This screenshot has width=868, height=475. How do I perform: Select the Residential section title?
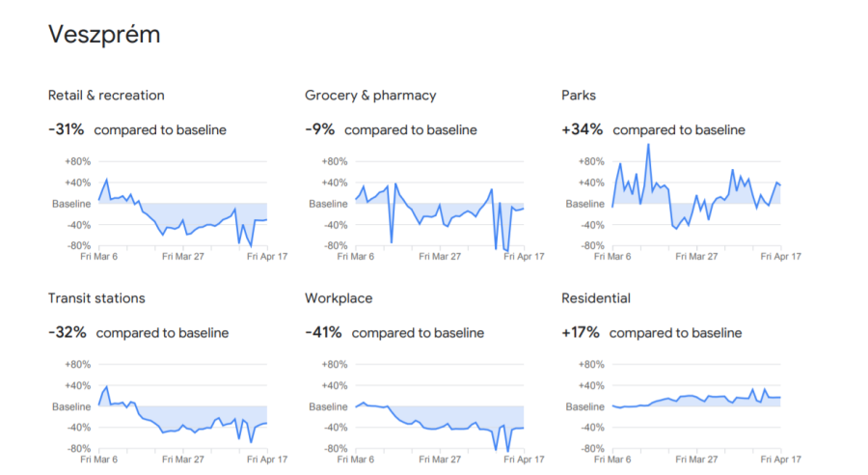(596, 298)
